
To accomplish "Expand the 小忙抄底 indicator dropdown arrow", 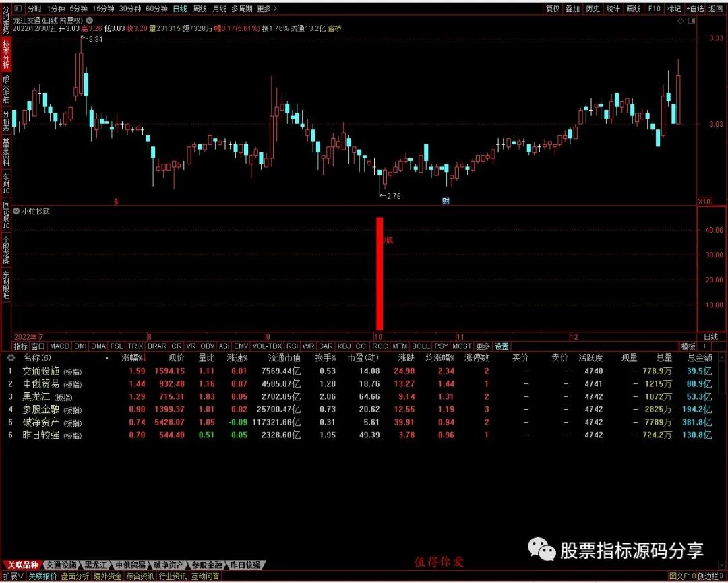I will 17,211.
